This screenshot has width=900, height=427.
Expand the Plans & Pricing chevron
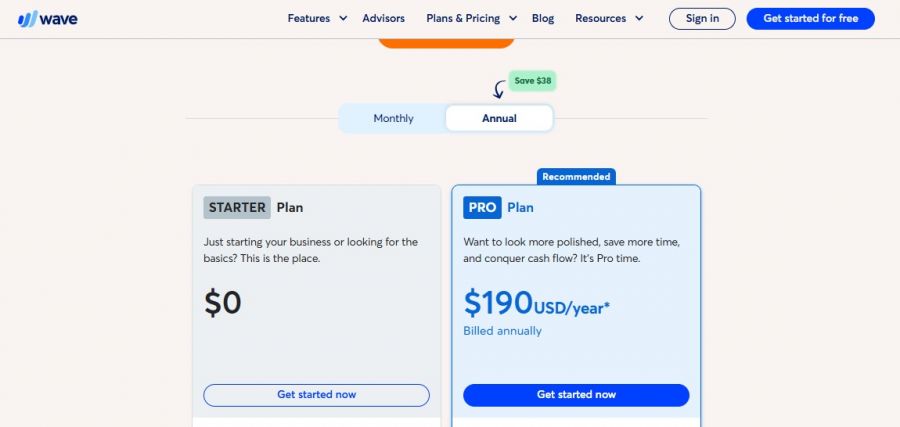click(x=513, y=18)
